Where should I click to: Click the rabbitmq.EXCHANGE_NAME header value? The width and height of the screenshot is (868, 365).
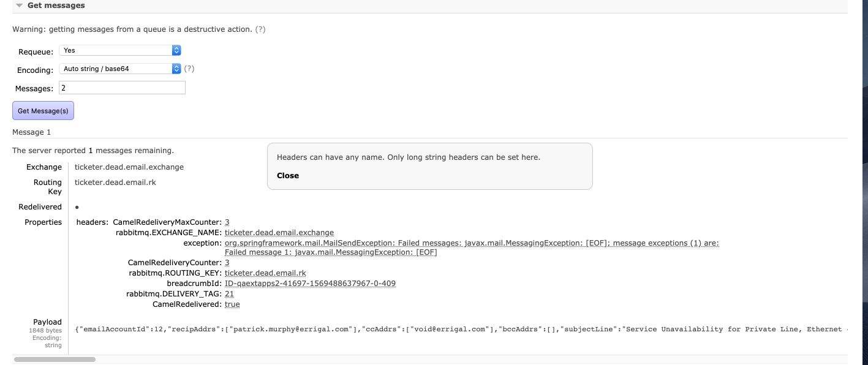coord(279,233)
